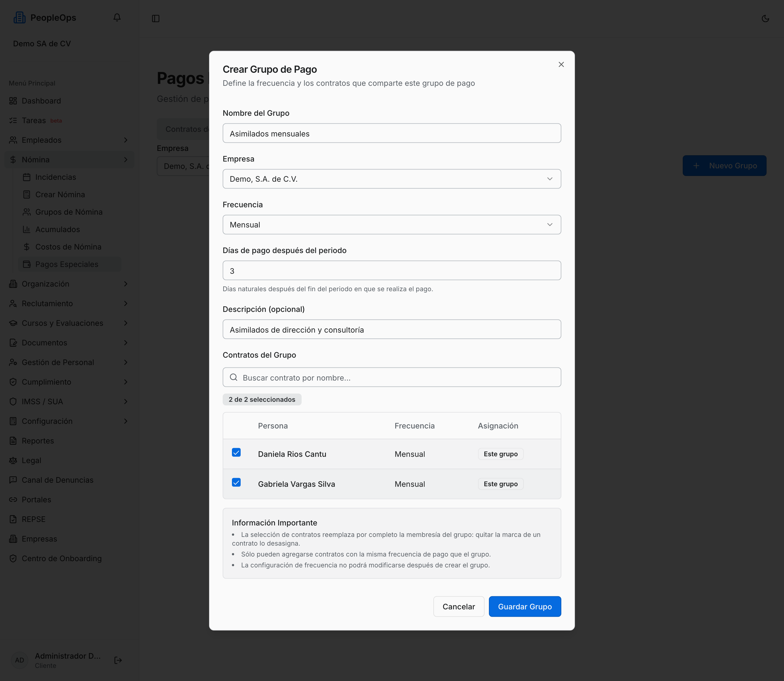This screenshot has height=681, width=784.
Task: Open the Frecuencia dropdown
Action: point(392,224)
